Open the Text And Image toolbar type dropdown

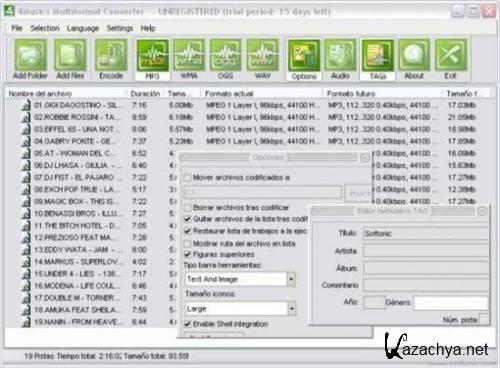[x=291, y=279]
